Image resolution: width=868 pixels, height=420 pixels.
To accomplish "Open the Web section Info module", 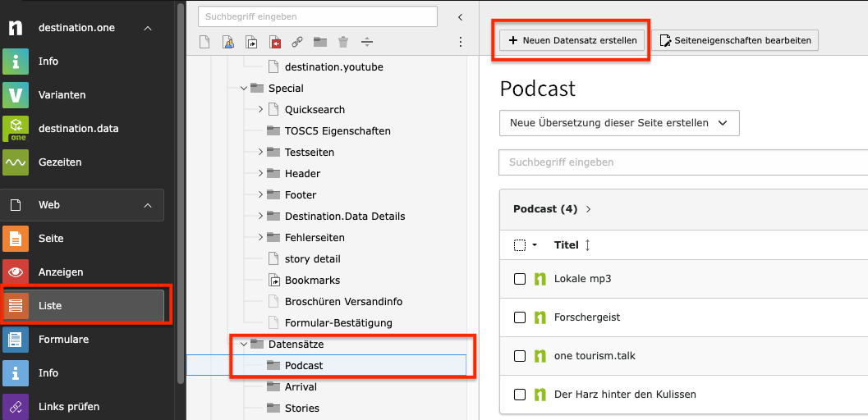I will point(83,373).
